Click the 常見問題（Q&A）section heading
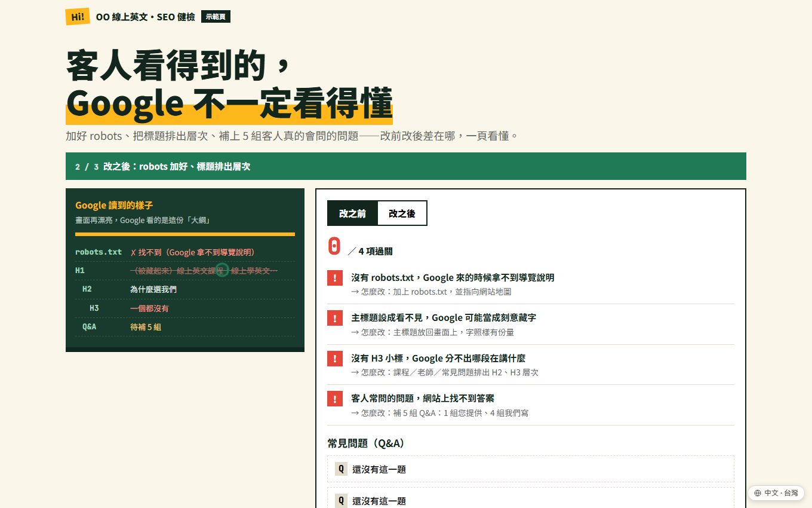 click(367, 443)
